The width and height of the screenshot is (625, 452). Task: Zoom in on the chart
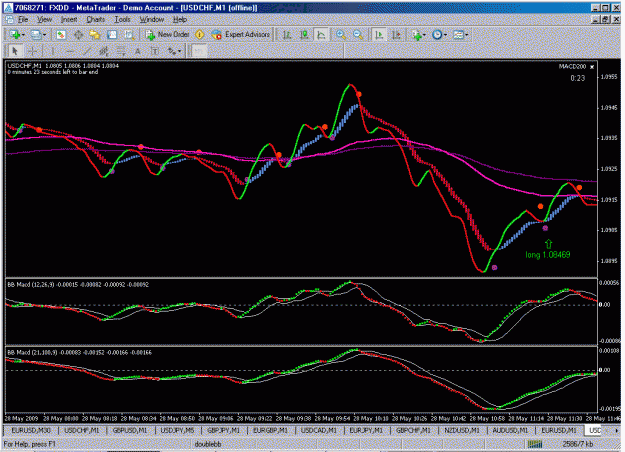(x=341, y=35)
